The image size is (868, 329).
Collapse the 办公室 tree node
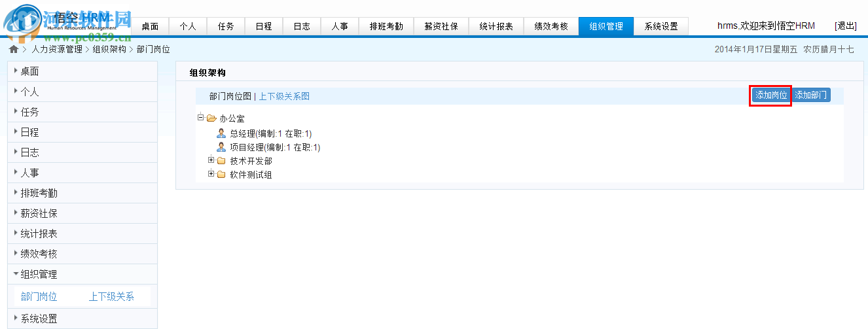point(201,118)
